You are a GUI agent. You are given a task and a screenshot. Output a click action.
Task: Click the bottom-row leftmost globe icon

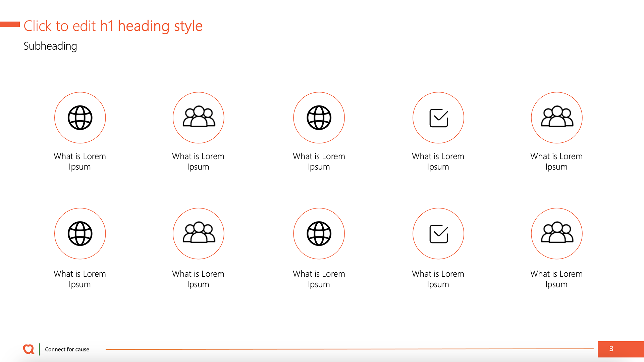pyautogui.click(x=80, y=233)
